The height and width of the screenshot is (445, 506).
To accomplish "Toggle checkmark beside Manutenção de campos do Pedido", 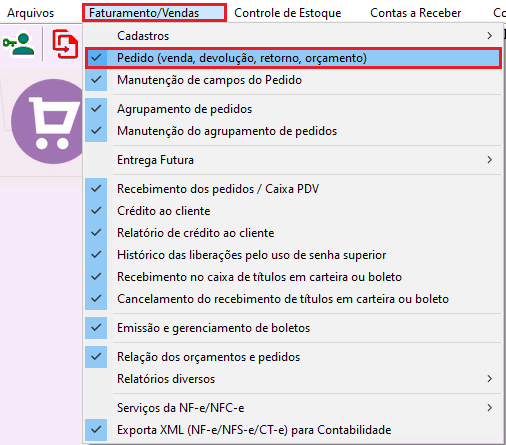I will 96,80.
